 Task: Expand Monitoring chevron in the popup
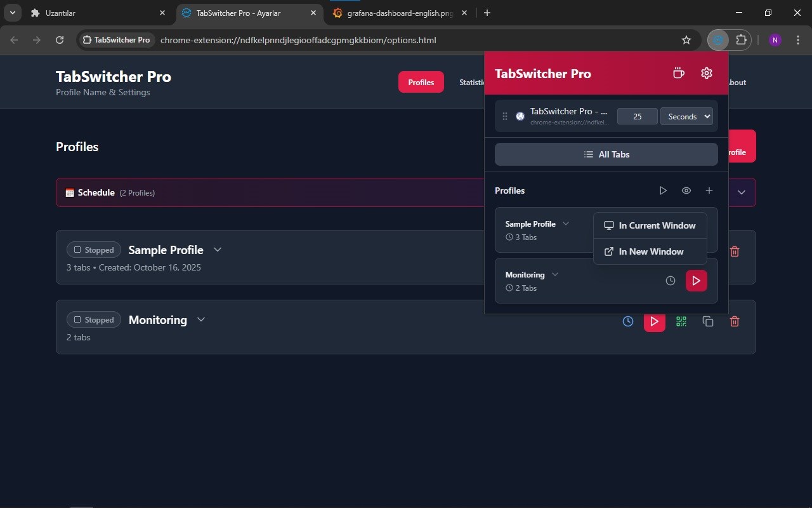click(555, 274)
